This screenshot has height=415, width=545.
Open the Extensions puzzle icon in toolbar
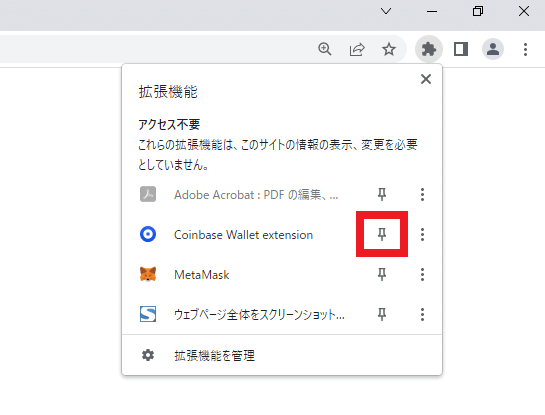coord(429,49)
